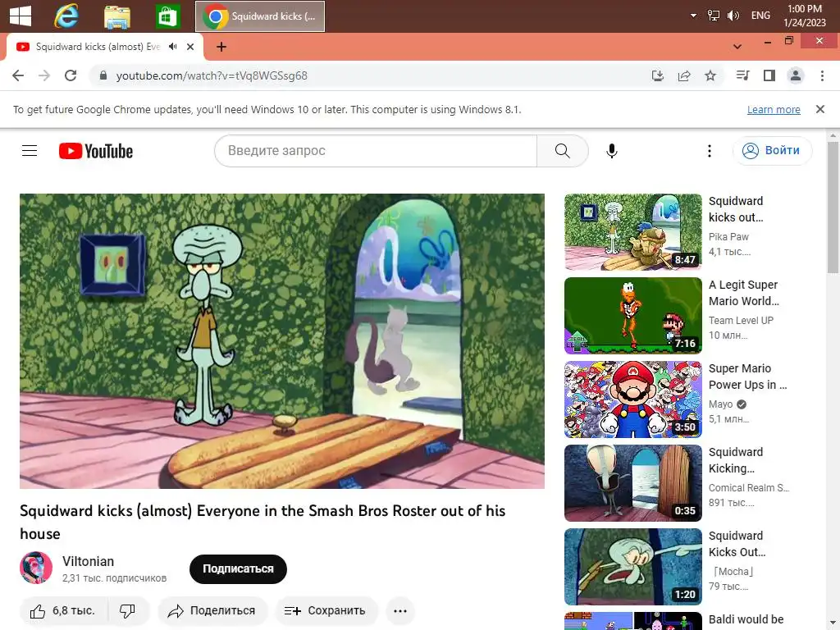Go to YouTube home via logo
Viewport: 840px width, 630px height.
96,151
